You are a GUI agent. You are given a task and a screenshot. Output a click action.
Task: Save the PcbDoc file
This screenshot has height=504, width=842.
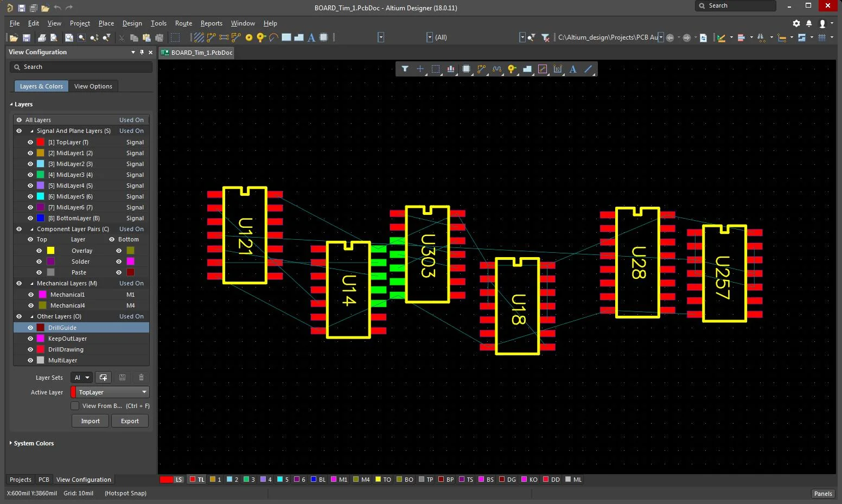(x=26, y=37)
